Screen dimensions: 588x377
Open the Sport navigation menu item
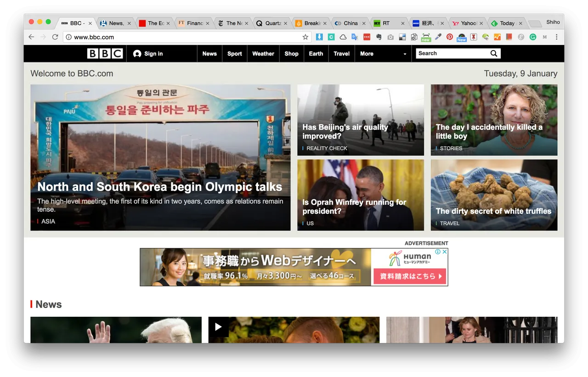[x=235, y=54]
